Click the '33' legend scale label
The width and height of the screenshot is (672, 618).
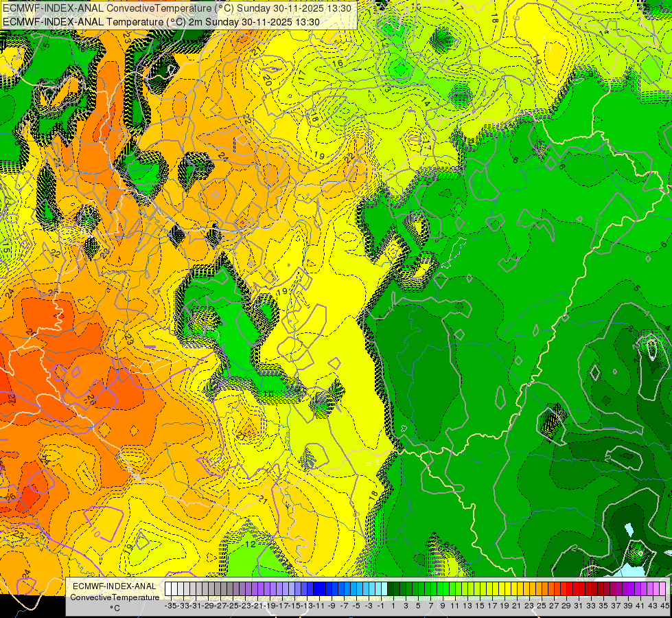[591, 606]
